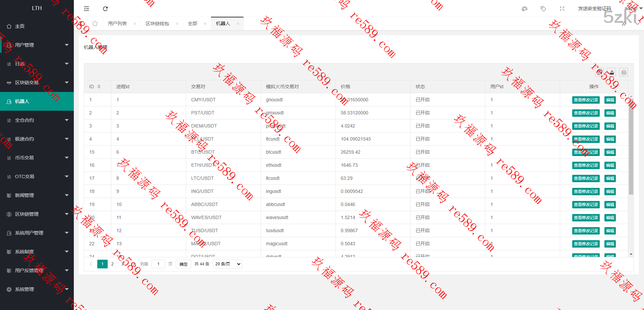Click the tag note icon in header

point(543,9)
